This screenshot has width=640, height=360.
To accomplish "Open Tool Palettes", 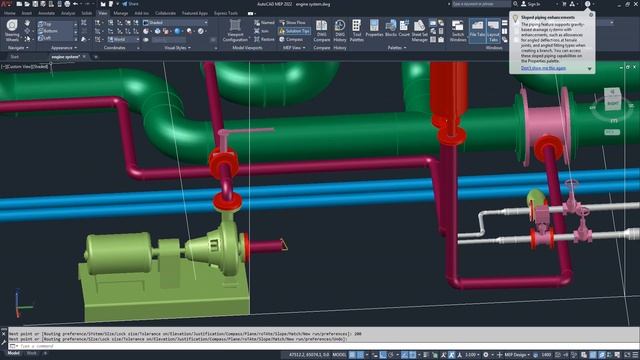I will [x=356, y=31].
